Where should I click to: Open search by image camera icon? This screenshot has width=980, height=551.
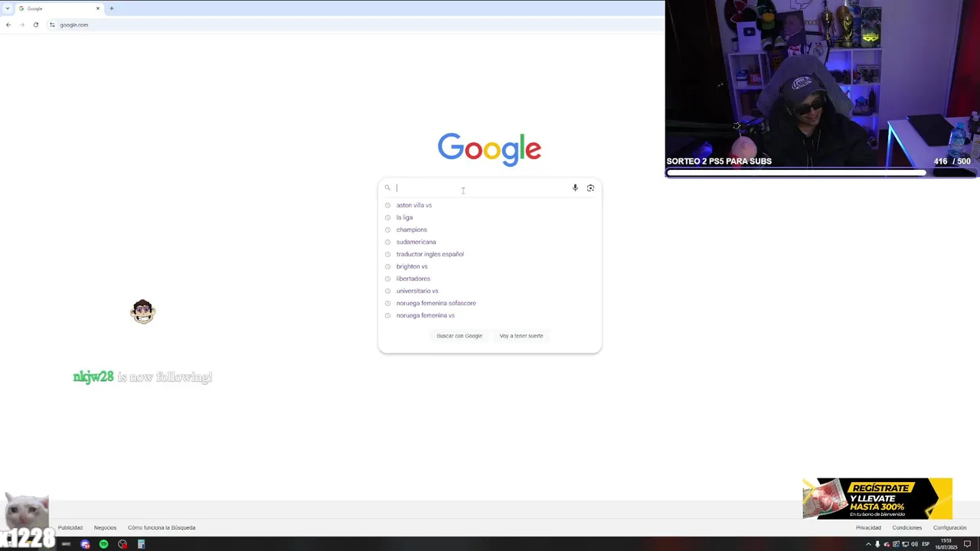pyautogui.click(x=590, y=187)
